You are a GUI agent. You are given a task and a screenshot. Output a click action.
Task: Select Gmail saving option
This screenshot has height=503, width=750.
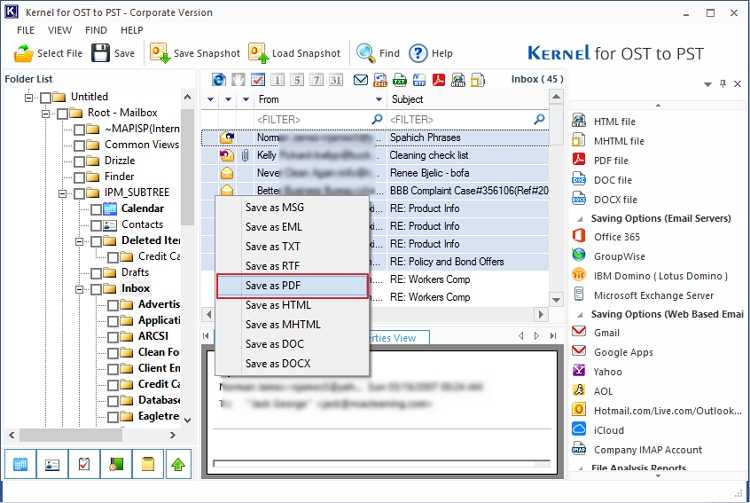[607, 333]
